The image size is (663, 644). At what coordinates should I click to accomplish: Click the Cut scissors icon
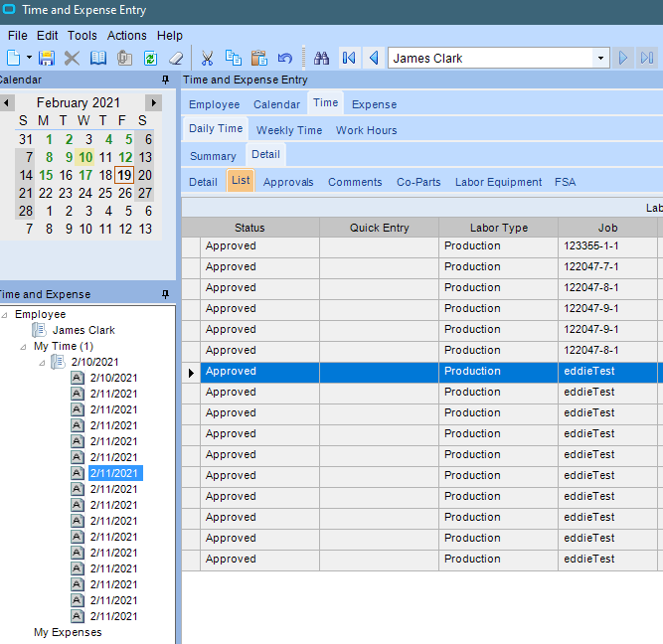207,59
